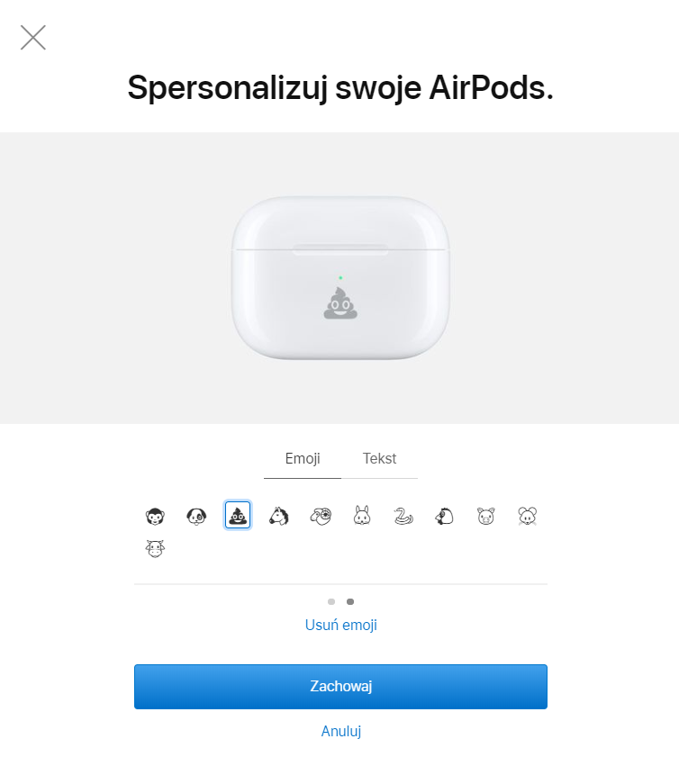The height and width of the screenshot is (784, 679).
Task: Choose the dog face emoji
Action: [196, 516]
